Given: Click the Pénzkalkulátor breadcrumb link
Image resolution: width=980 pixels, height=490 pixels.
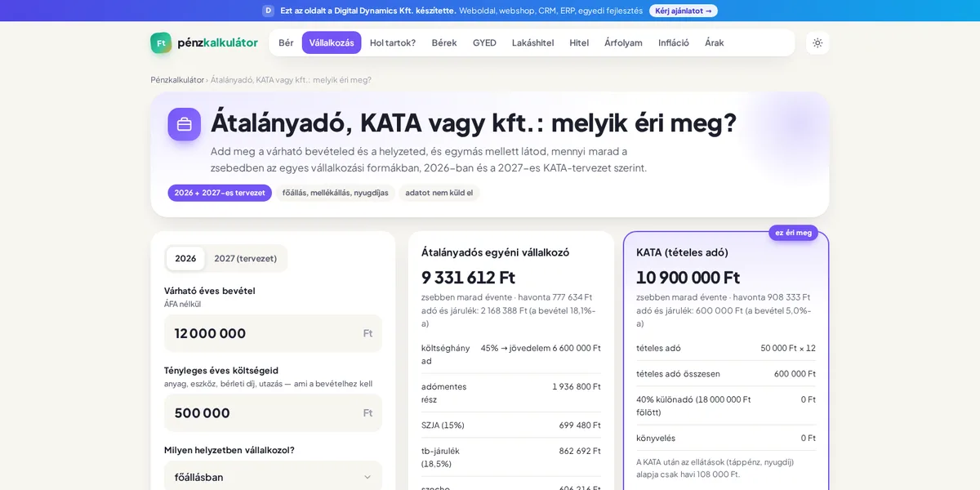Looking at the screenshot, I should (x=177, y=80).
